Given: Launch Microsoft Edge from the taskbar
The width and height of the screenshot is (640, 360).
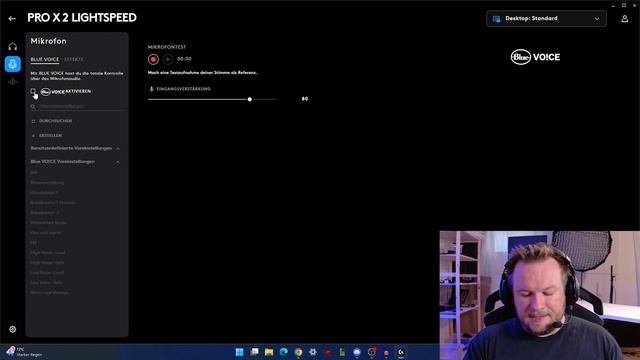Looking at the screenshot, I should pos(284,352).
